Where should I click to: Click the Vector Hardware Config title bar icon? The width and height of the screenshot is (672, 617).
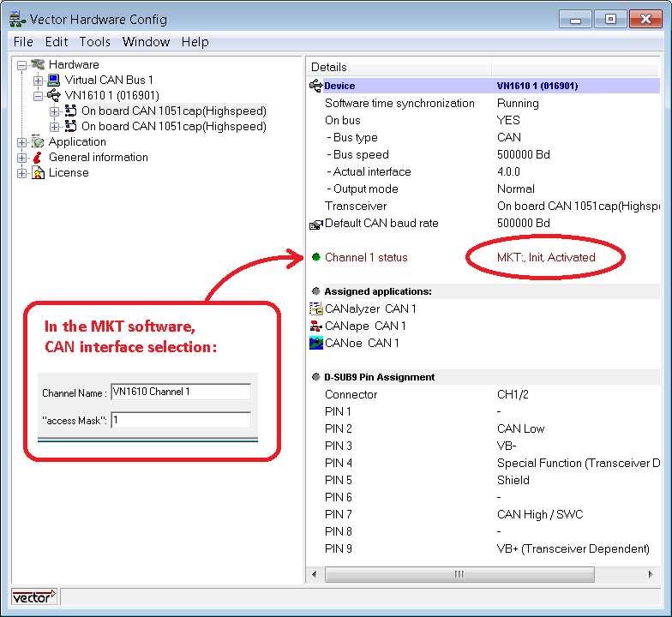tap(17, 20)
